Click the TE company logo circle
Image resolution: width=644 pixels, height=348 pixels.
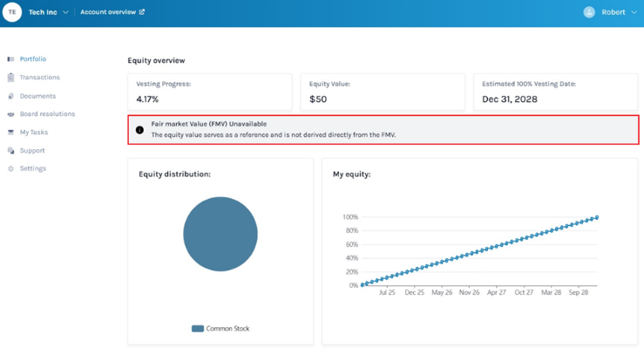point(12,12)
